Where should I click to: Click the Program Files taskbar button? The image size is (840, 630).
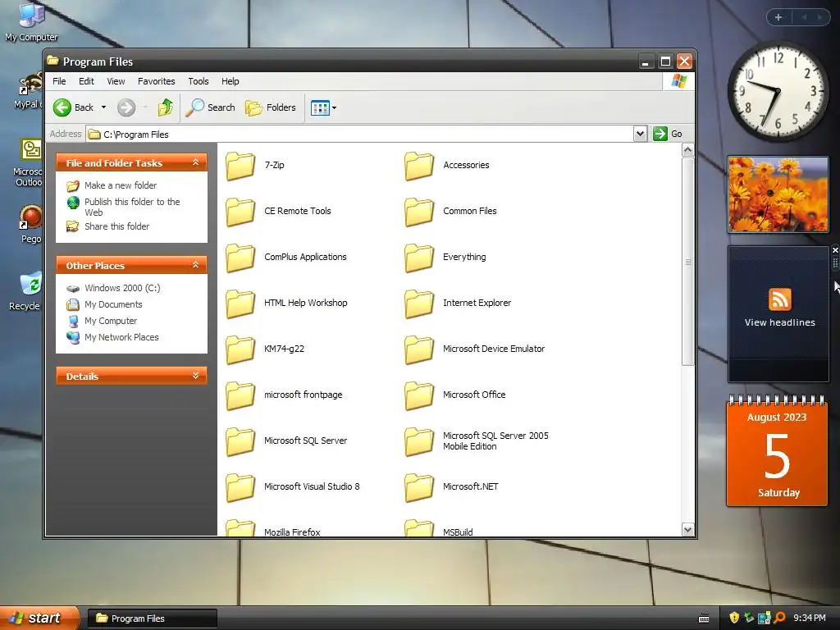152,619
